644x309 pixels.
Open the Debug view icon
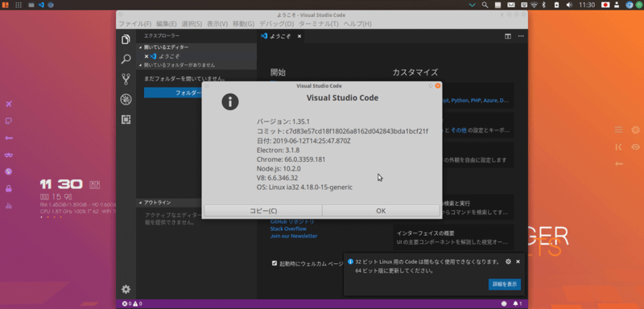point(126,99)
